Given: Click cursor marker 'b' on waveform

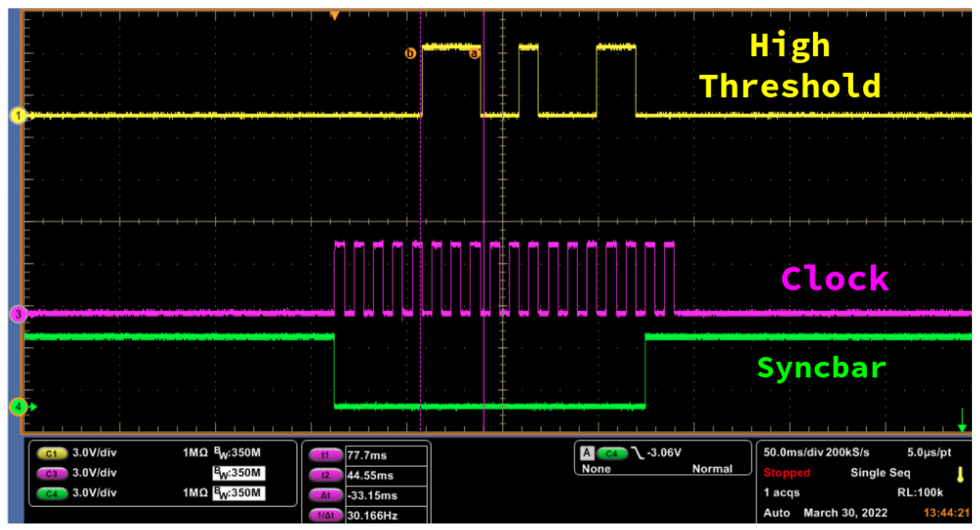Looking at the screenshot, I should pyautogui.click(x=410, y=53).
